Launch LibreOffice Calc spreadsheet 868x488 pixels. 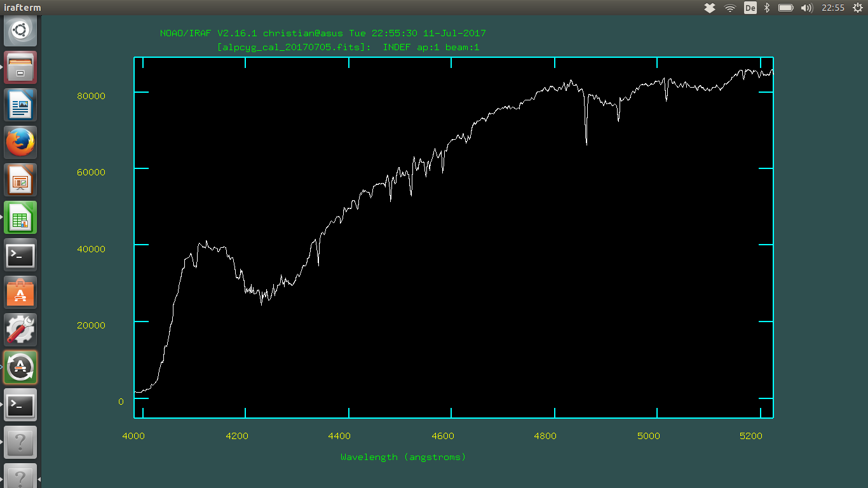click(20, 217)
